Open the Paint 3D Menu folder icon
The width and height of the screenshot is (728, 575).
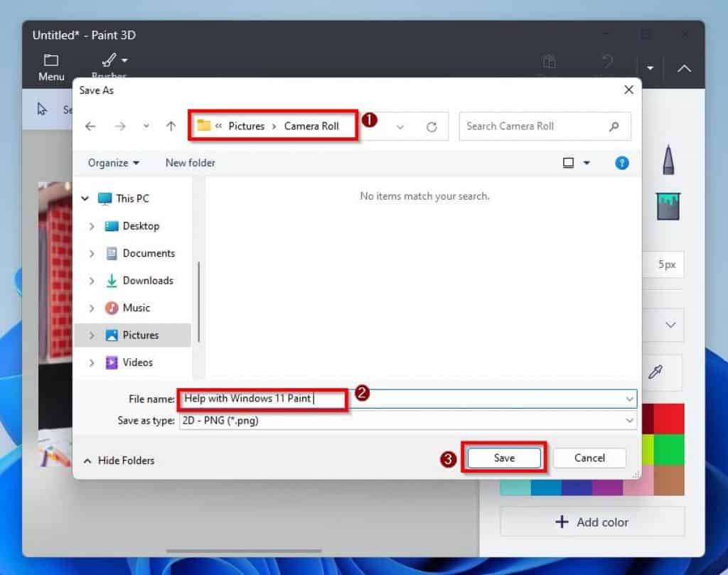pyautogui.click(x=51, y=60)
